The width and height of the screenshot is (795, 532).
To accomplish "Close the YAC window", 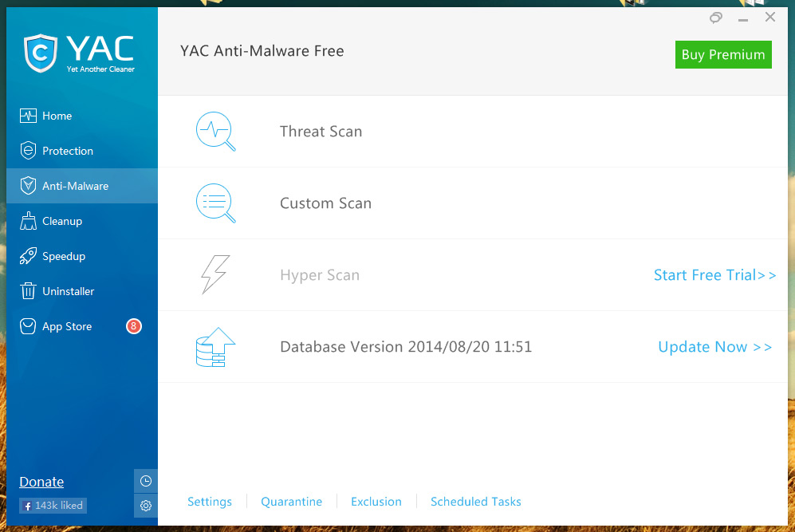I will (x=770, y=18).
